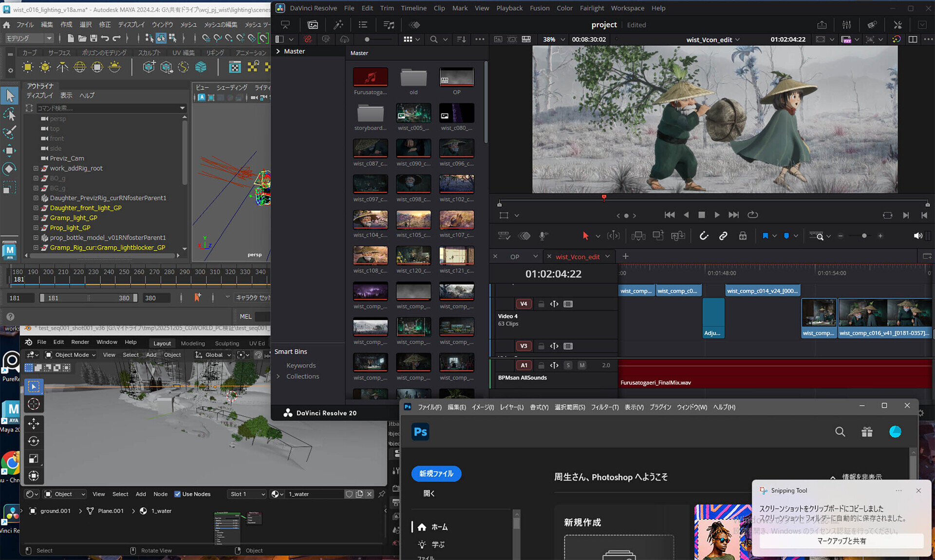Screen dimensions: 935x560
Task: Click マークアップと共有 in Snipping Tool notification
Action: coord(841,541)
